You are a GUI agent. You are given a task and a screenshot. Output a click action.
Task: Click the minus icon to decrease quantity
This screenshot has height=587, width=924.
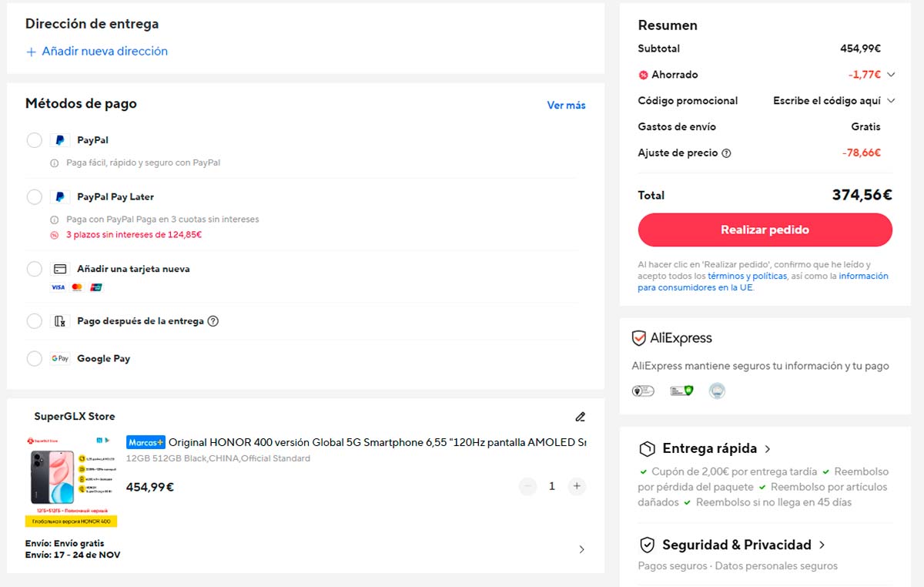click(527, 486)
